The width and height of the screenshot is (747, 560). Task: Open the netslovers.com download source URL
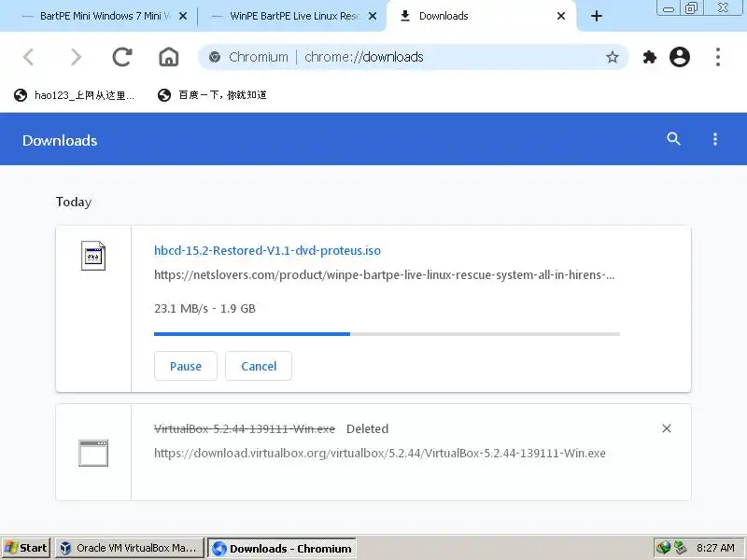pyautogui.click(x=385, y=274)
